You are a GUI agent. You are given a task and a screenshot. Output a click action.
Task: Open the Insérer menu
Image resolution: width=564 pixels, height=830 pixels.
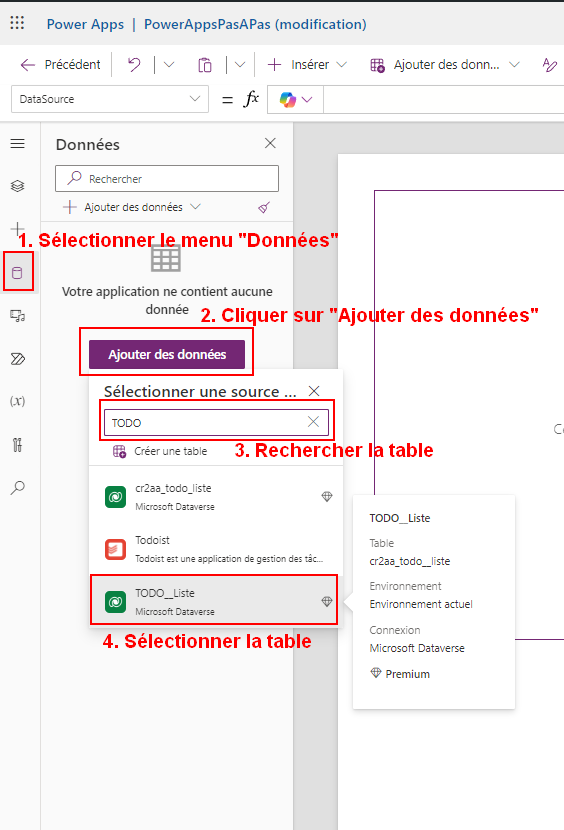tap(307, 65)
